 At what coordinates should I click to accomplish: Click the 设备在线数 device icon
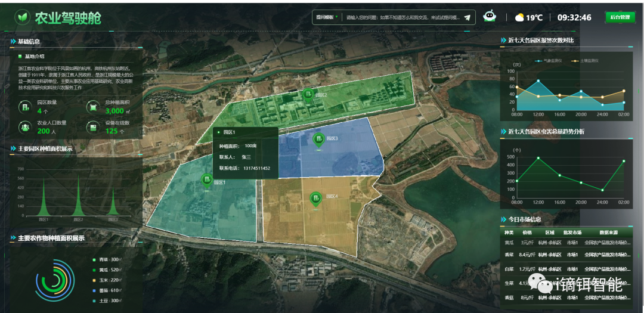coord(93,127)
